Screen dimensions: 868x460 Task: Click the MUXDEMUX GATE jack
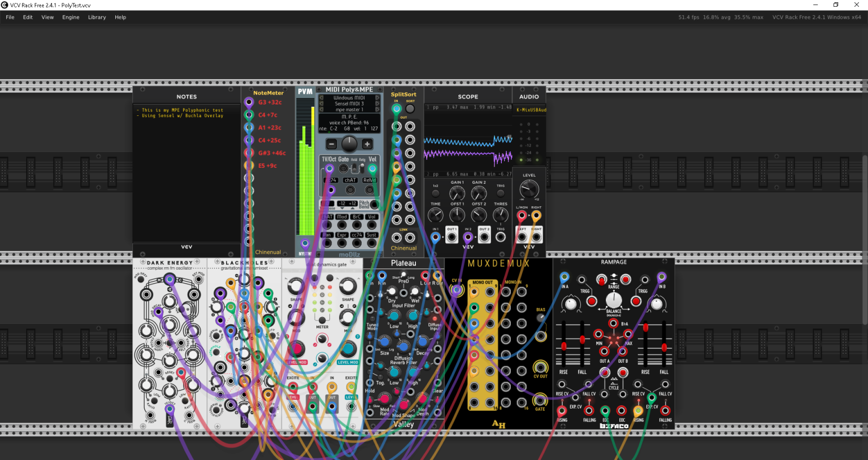click(541, 400)
